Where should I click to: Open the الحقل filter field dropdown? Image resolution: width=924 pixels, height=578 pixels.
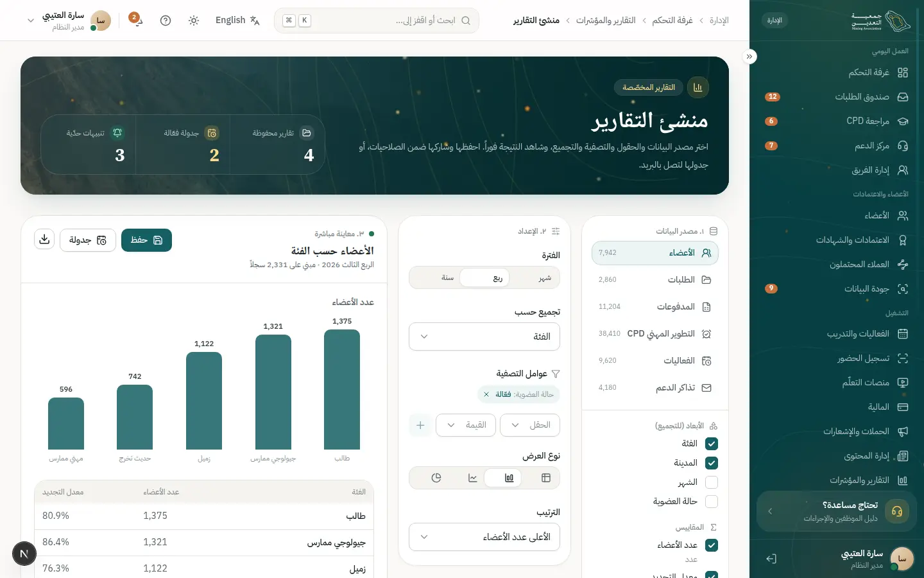[x=530, y=425]
